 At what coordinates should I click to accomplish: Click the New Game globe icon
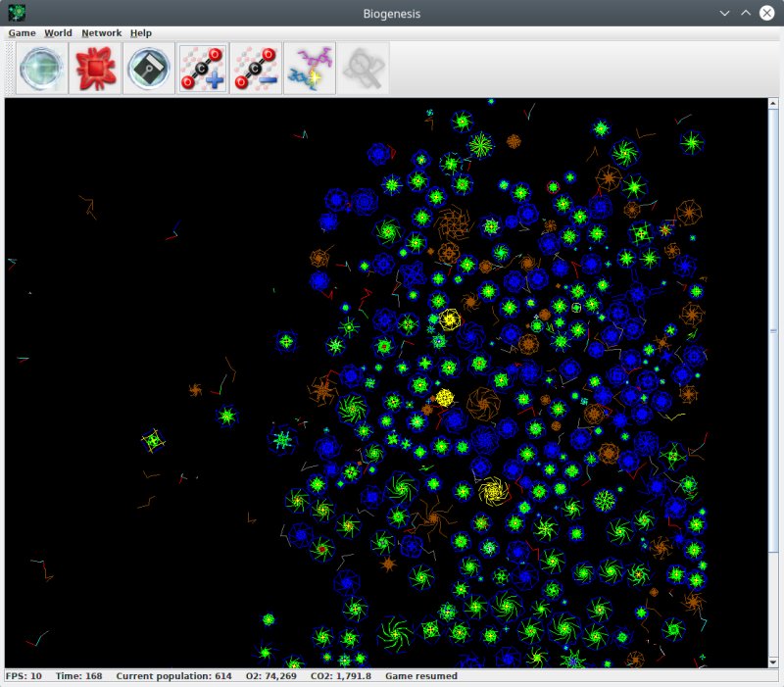pos(42,69)
